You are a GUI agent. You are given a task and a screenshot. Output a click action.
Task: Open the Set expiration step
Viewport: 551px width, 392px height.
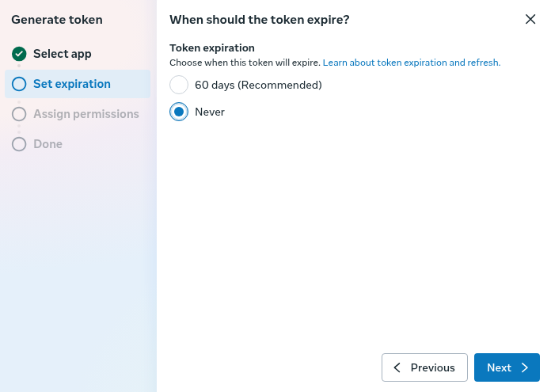tap(72, 84)
